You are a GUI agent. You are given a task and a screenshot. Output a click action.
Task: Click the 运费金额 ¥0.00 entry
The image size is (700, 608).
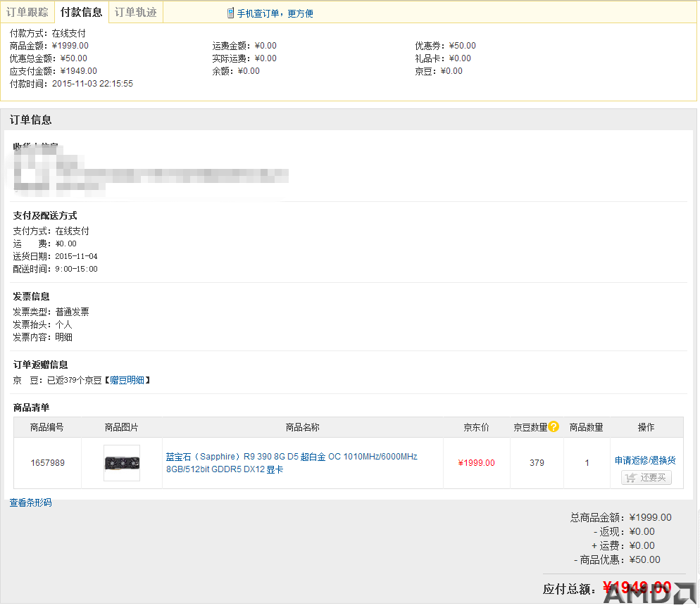[244, 46]
